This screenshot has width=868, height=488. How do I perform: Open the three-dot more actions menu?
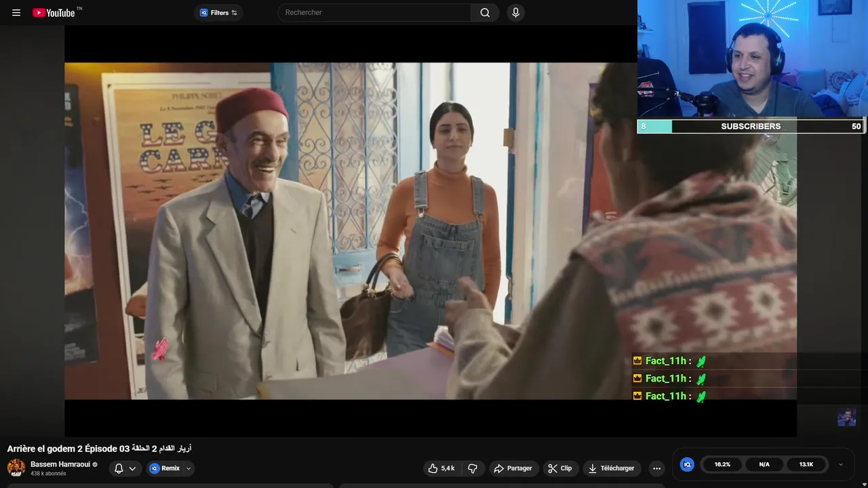(x=656, y=468)
